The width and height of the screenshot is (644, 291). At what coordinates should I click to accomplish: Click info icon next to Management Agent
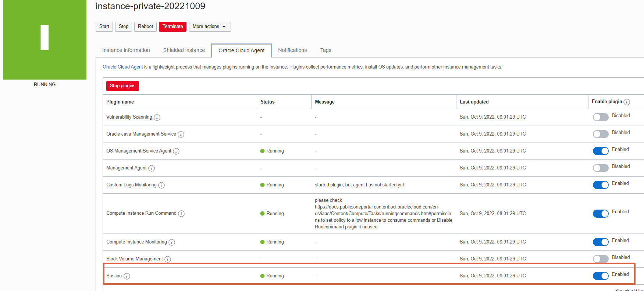pyautogui.click(x=152, y=168)
